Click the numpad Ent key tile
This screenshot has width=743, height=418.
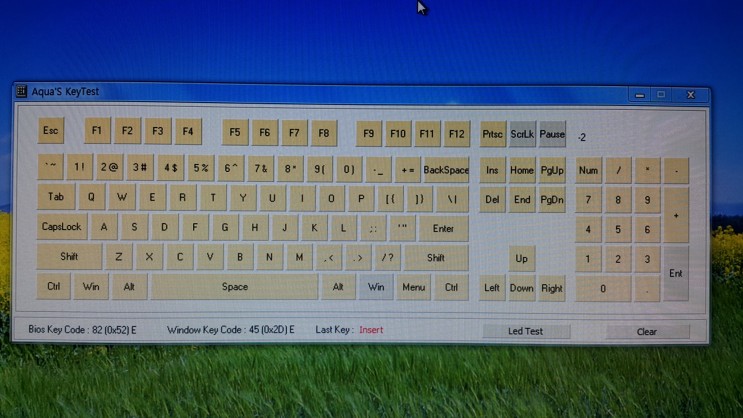coord(676,273)
